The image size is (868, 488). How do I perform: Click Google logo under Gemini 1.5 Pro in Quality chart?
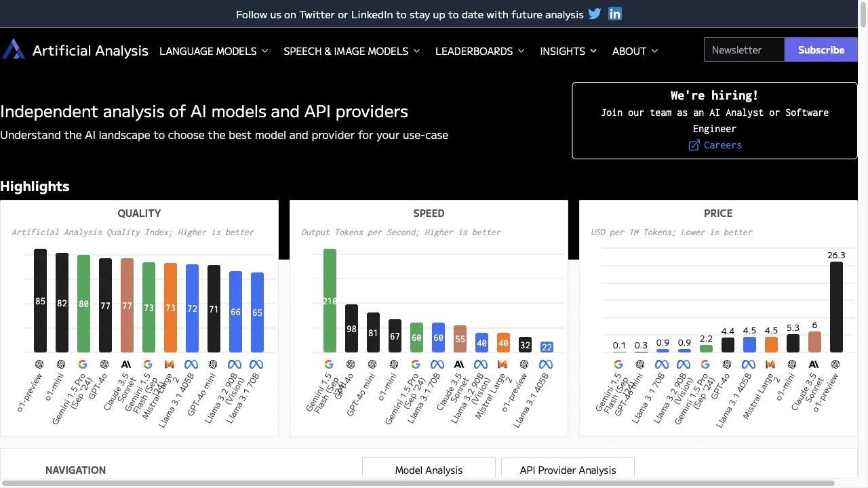coord(83,365)
